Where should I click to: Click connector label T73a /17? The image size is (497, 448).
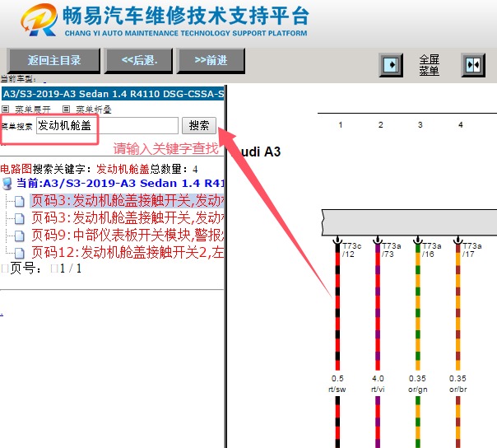472,250
